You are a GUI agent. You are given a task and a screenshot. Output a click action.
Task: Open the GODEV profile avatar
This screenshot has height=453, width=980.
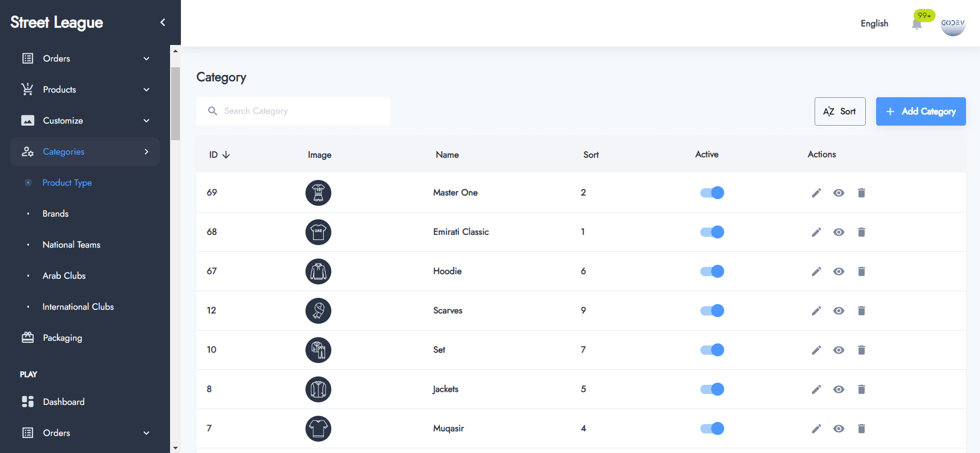point(953,24)
